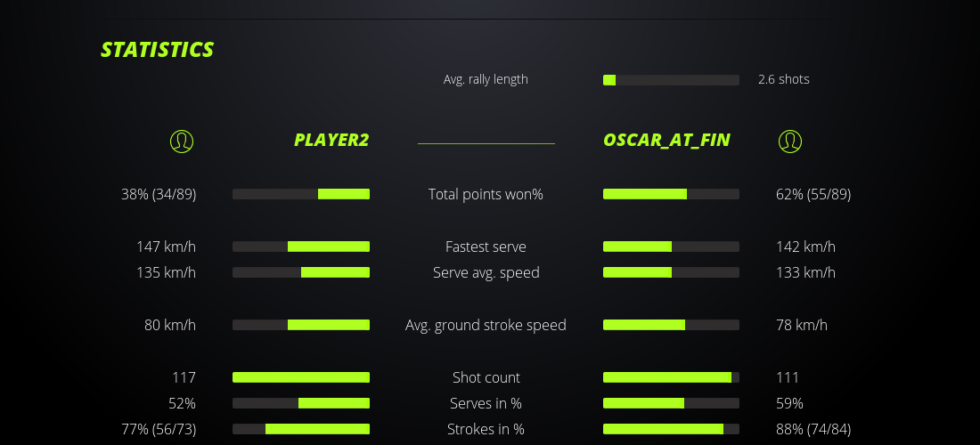This screenshot has width=980, height=445.
Task: Select the PLAYER2 name heading
Action: (x=331, y=140)
